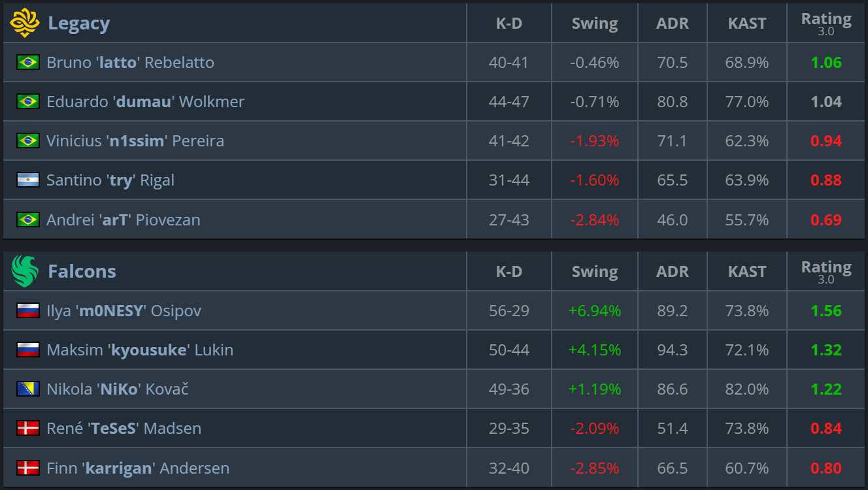
Task: Open the Falcons team page link
Action: (82, 271)
